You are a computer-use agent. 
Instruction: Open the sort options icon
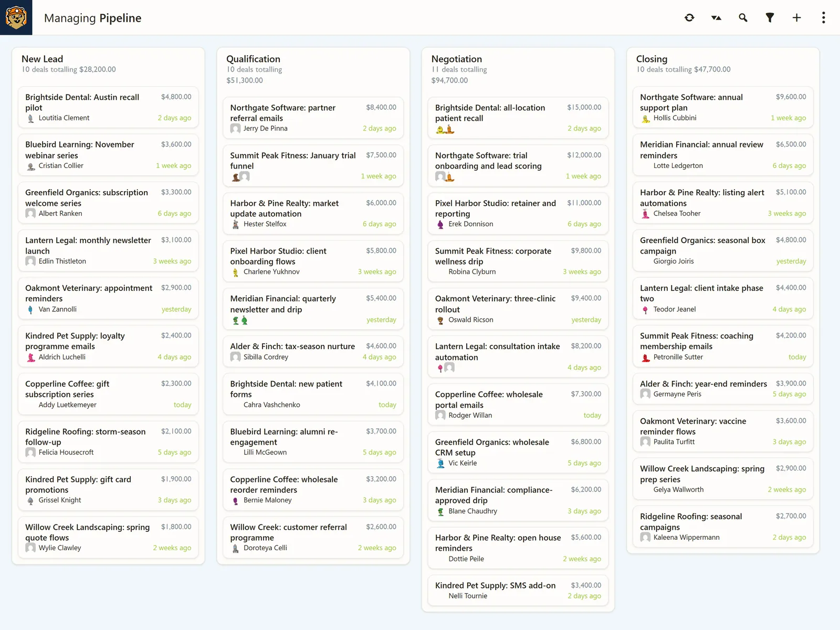click(x=716, y=18)
